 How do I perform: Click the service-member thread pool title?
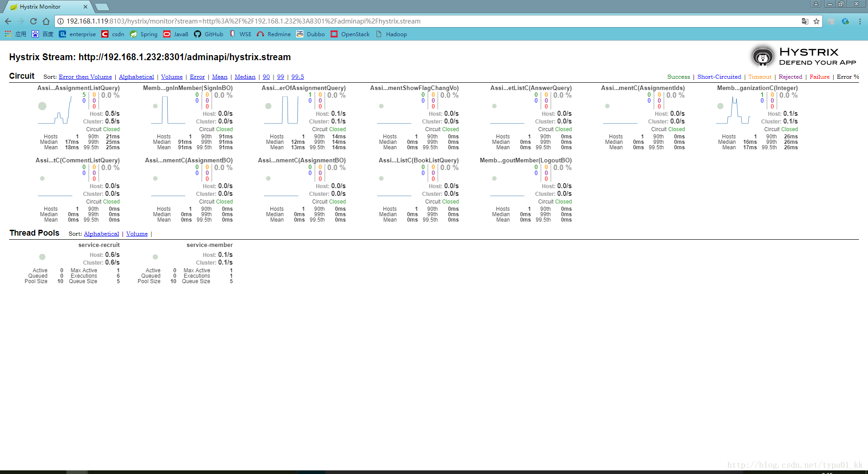(x=210, y=245)
